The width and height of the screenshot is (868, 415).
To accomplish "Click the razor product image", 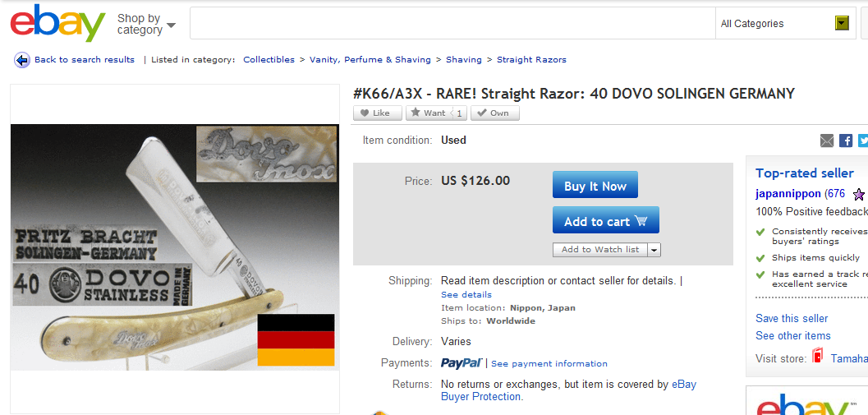I will click(x=175, y=247).
